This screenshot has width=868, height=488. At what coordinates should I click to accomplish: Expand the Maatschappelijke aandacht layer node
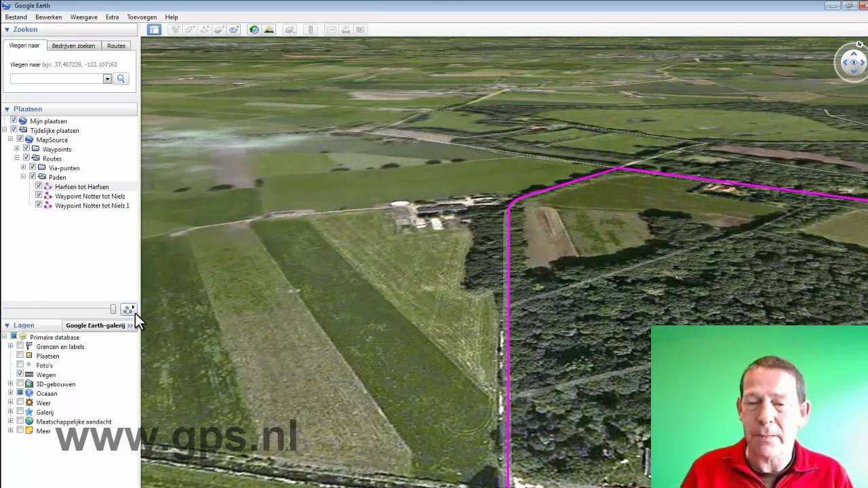pyautogui.click(x=10, y=422)
